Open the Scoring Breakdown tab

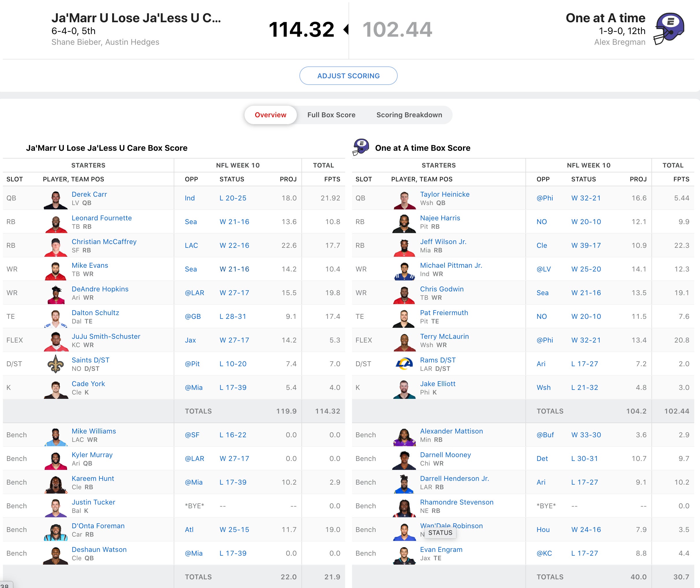coord(409,115)
